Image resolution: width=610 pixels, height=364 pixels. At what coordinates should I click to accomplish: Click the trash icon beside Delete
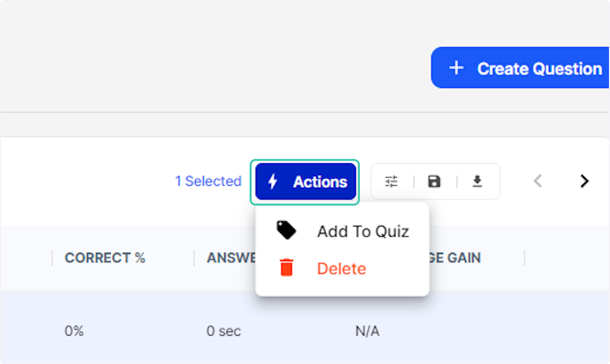(286, 268)
